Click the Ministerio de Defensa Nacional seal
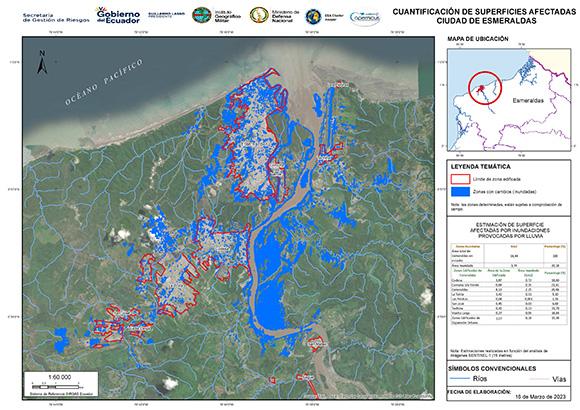The width and height of the screenshot is (580, 410). (259, 15)
